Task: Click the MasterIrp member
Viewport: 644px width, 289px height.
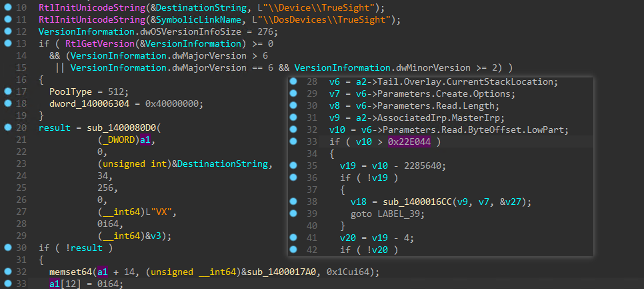Action: pos(475,118)
